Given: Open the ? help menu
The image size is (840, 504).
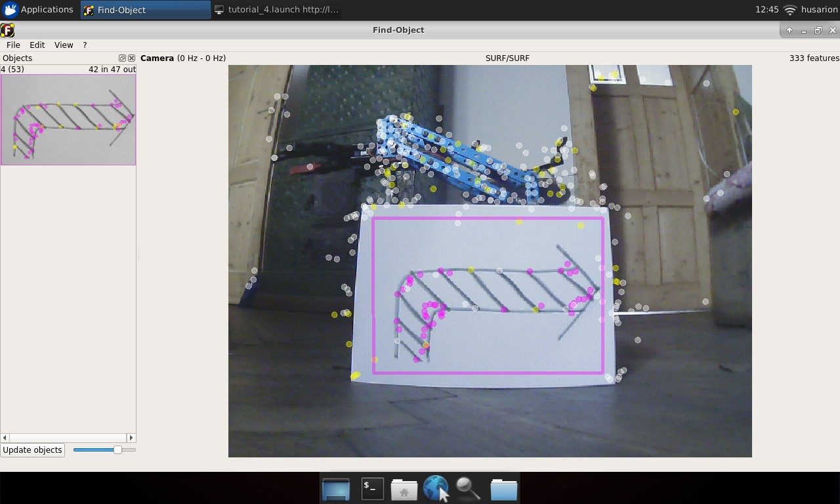Looking at the screenshot, I should point(85,45).
